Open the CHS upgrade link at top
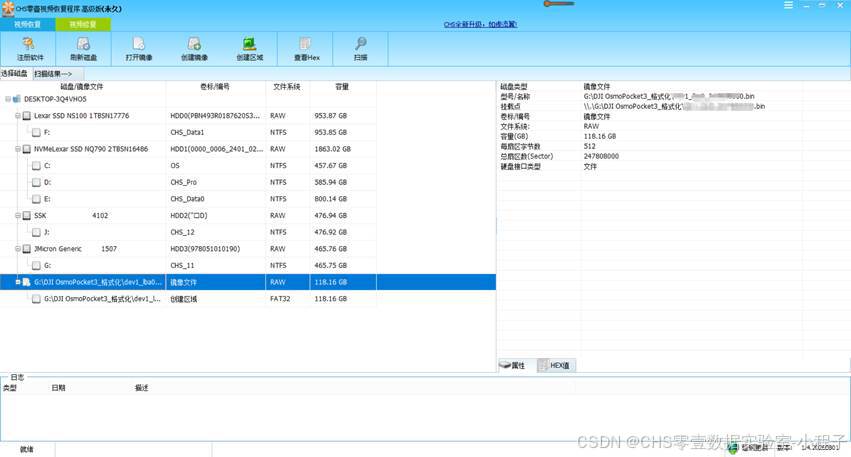 point(480,24)
